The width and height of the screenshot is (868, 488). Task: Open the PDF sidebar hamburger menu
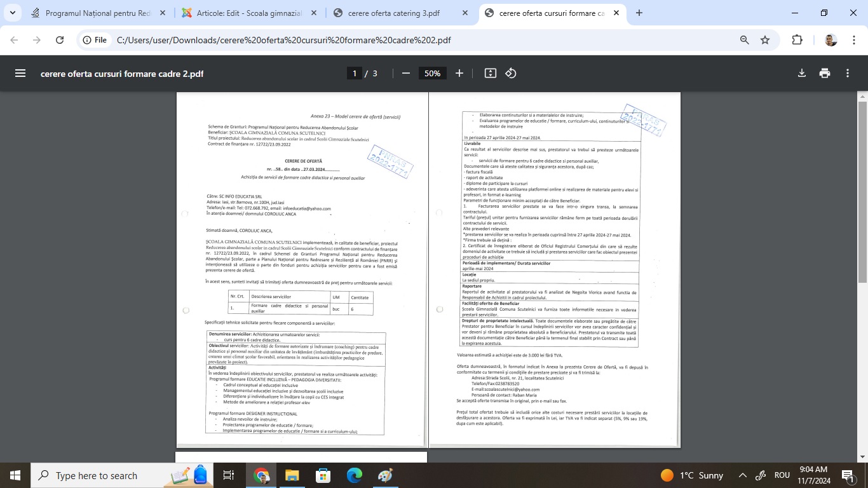click(20, 73)
